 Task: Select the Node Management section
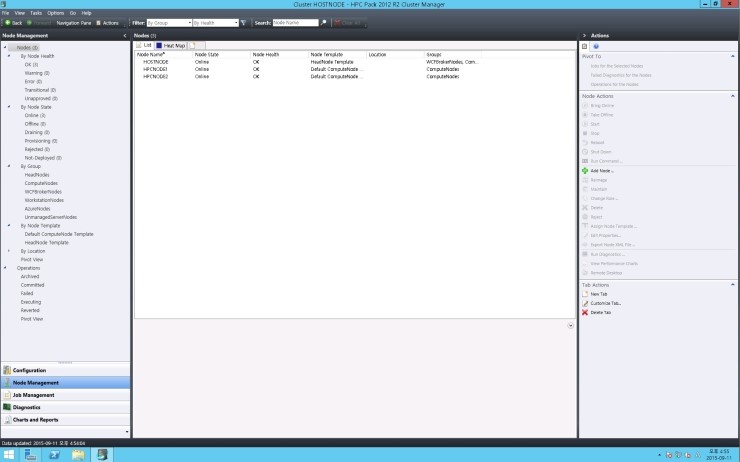coord(65,383)
